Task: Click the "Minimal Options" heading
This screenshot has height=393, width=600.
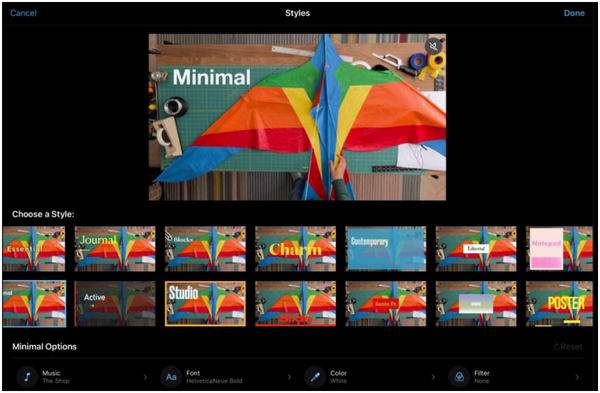Action: coord(44,347)
